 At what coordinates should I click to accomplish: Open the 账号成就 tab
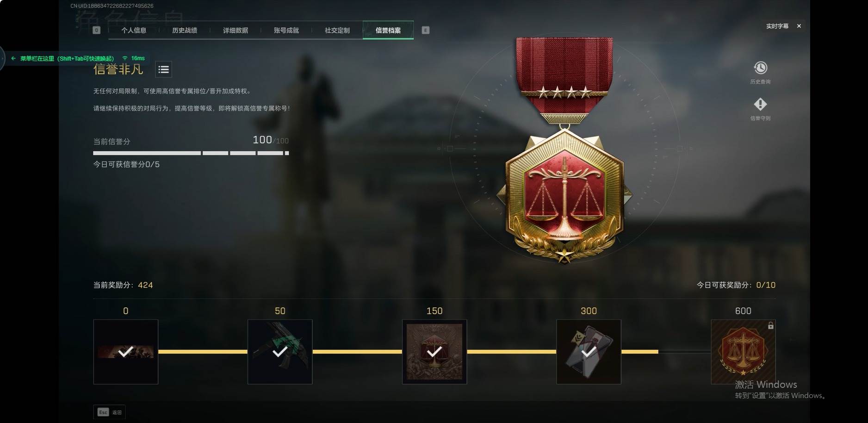(x=286, y=30)
